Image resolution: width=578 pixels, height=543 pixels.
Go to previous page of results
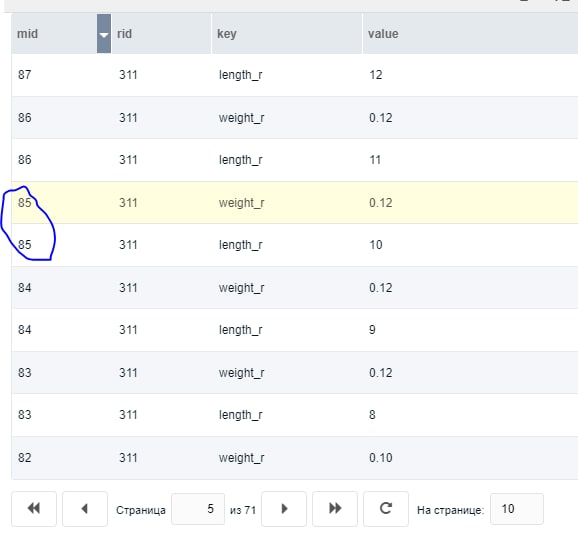tap(85, 509)
